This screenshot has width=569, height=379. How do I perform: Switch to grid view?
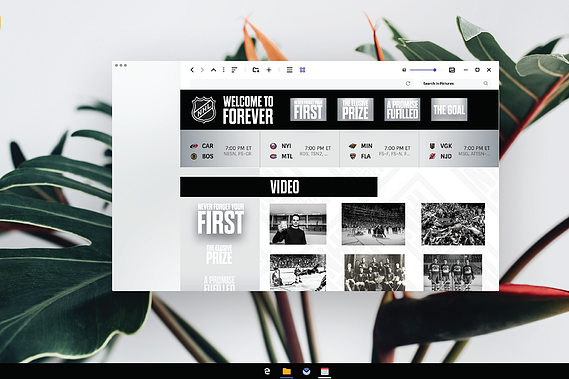click(x=302, y=70)
